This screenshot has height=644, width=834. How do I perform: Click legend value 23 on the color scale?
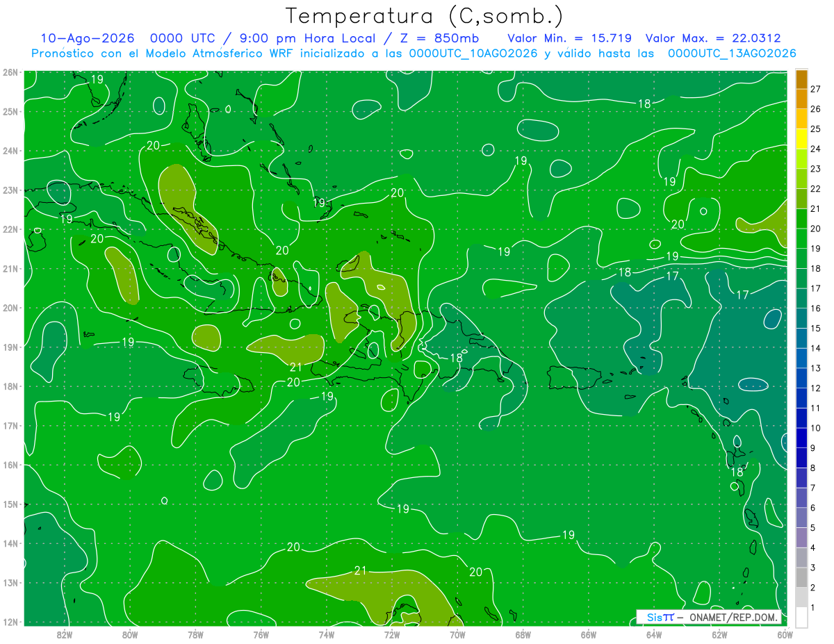point(816,169)
